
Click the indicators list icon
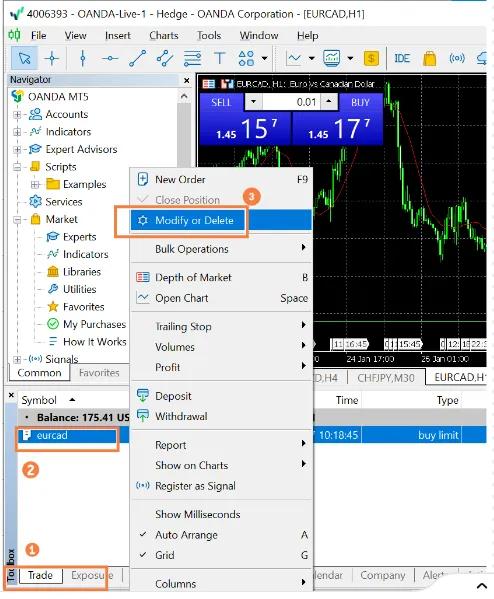[x=331, y=58]
